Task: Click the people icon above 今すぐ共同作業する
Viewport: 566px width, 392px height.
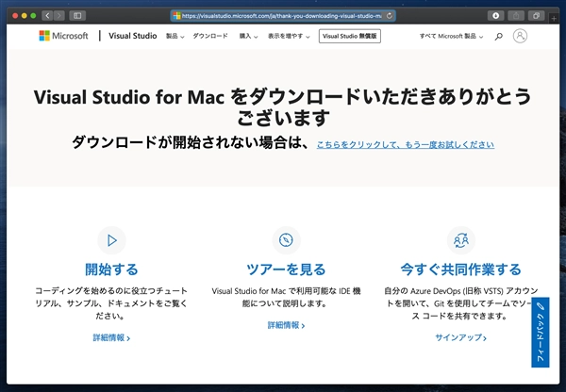Action: (461, 240)
